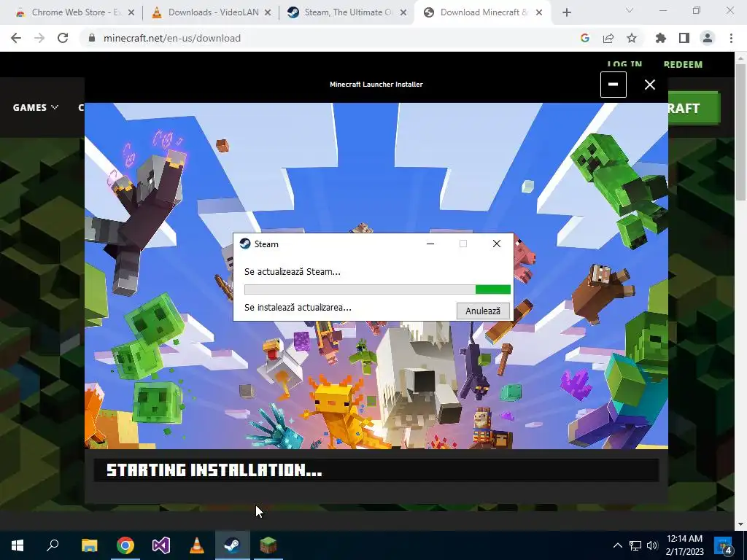The image size is (747, 560).
Task: Click the Google icon in address bar
Action: (585, 38)
